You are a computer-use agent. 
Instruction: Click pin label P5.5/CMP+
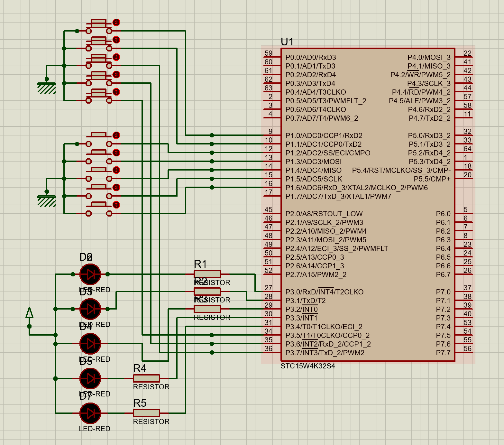click(432, 179)
